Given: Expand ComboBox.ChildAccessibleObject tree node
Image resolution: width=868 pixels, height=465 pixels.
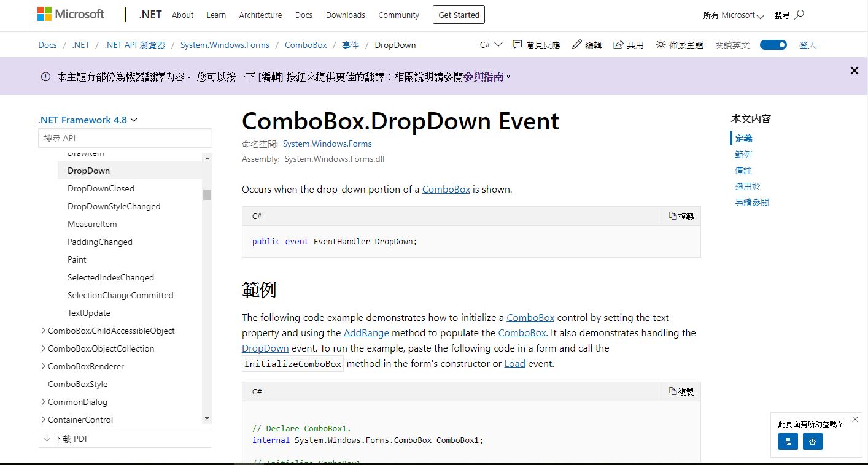Looking at the screenshot, I should [x=43, y=331].
